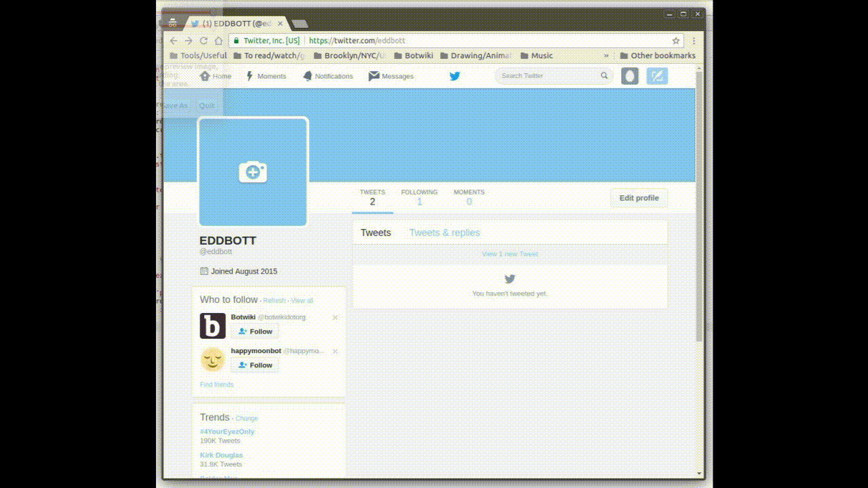Click the Search Twitter field
The image size is (868, 488).
click(x=553, y=76)
